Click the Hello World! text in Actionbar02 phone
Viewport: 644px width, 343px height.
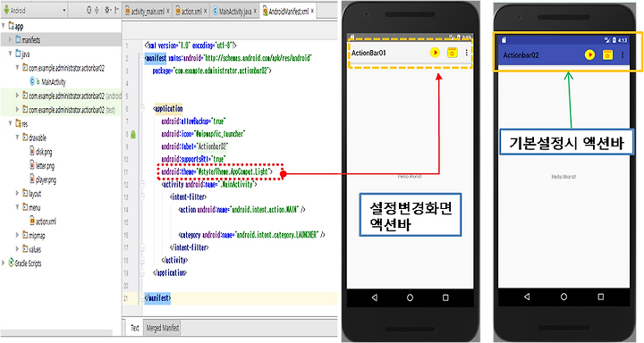[x=563, y=177]
